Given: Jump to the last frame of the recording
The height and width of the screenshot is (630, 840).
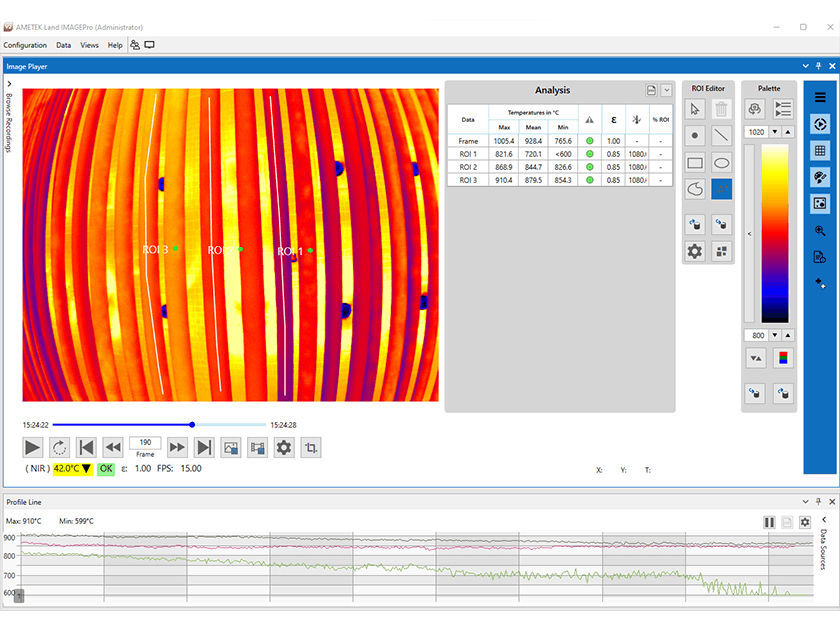Looking at the screenshot, I should 202,447.
